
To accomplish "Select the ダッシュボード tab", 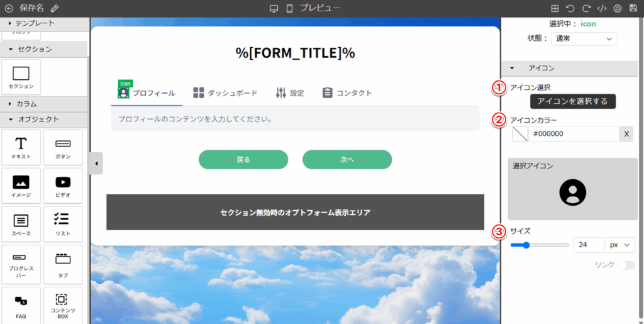I will point(225,93).
